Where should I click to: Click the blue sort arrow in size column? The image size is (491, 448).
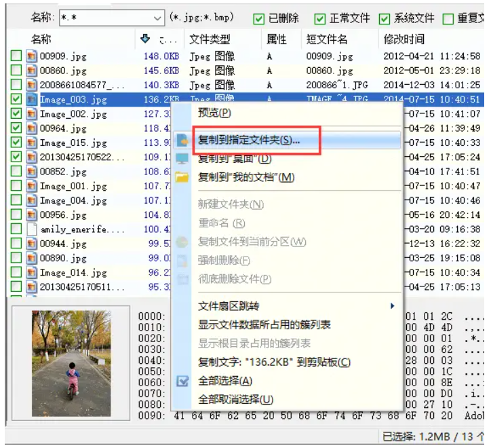[x=145, y=39]
